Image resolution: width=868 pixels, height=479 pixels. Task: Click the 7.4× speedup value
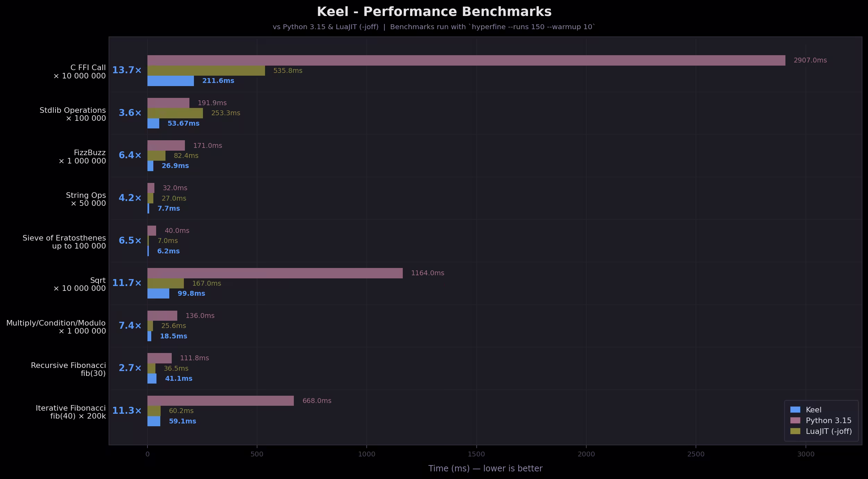click(x=130, y=326)
